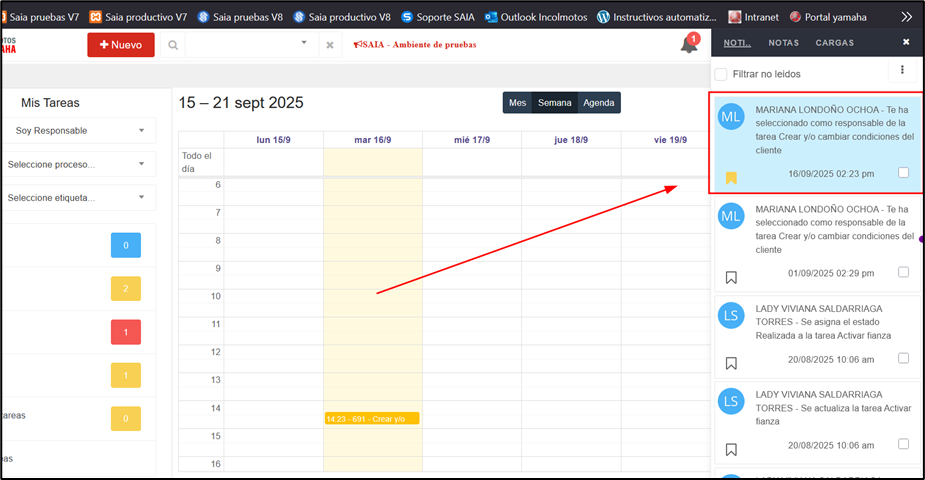Switch to the Notas tab
This screenshot has height=480, width=925.
point(783,43)
